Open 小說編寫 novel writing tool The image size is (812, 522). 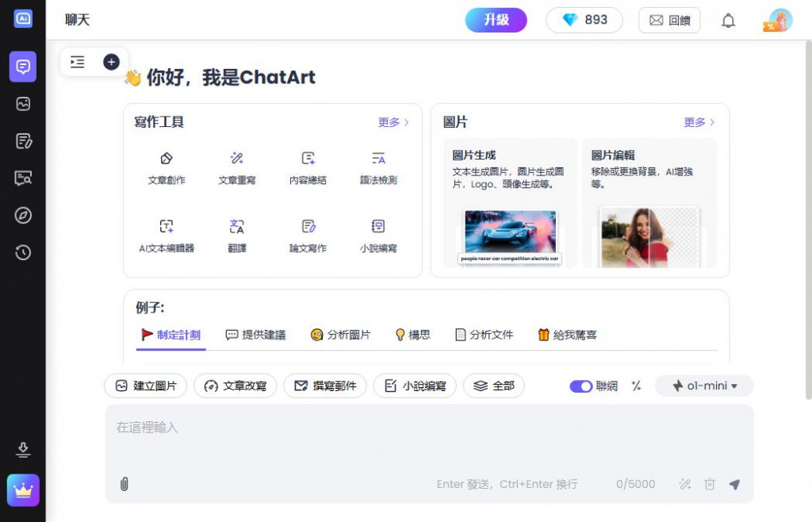(378, 236)
